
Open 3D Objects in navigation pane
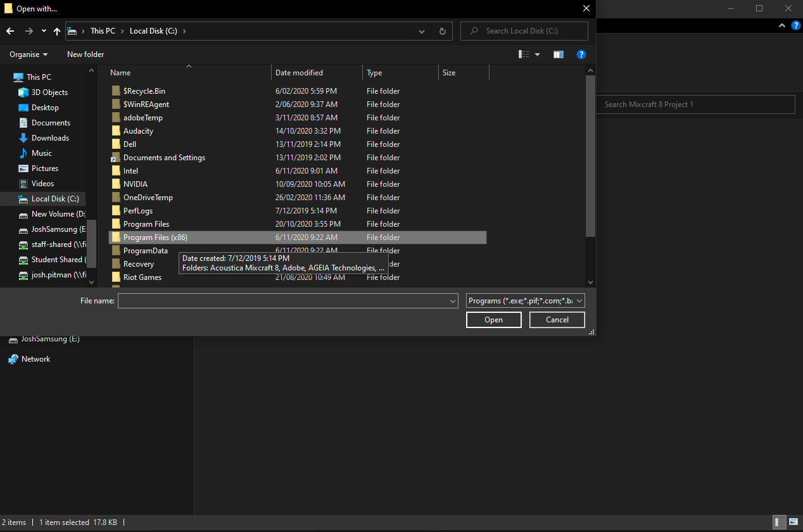pyautogui.click(x=49, y=92)
